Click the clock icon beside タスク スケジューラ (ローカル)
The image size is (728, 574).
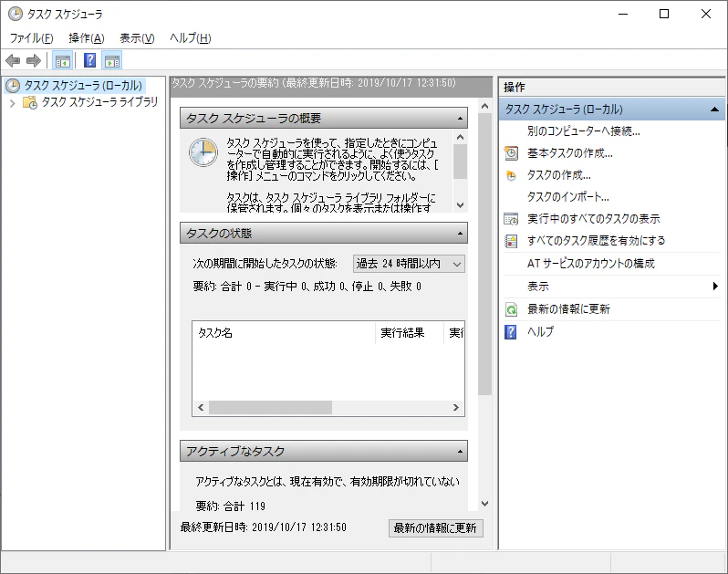(13, 86)
